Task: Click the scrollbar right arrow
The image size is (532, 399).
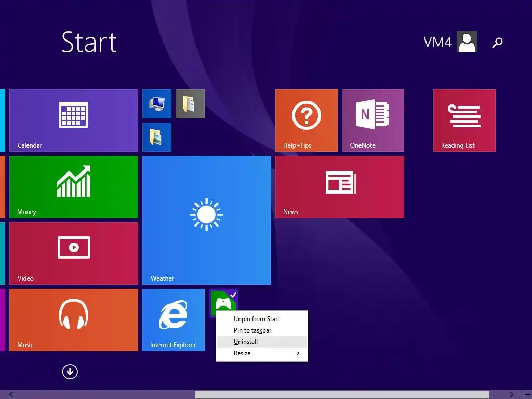Action: coord(511,395)
